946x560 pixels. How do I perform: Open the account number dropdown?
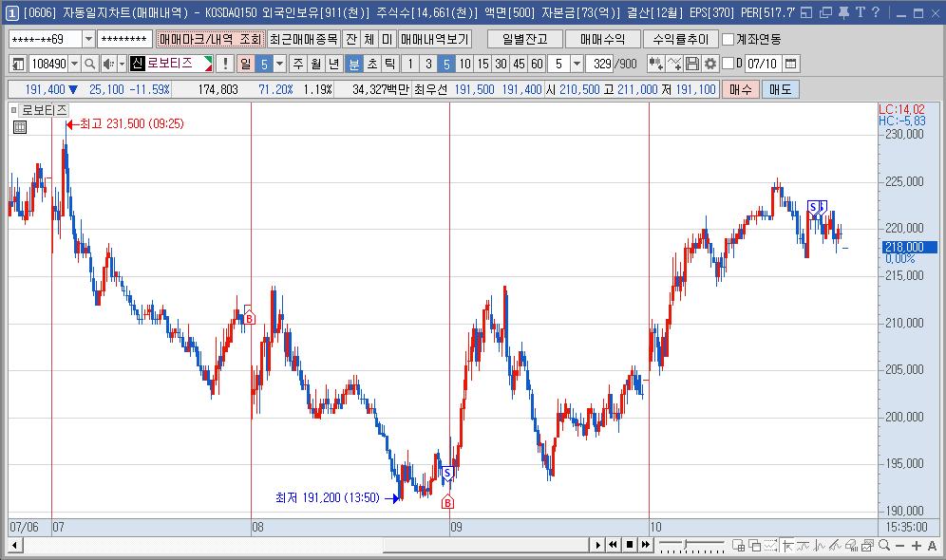pyautogui.click(x=88, y=39)
